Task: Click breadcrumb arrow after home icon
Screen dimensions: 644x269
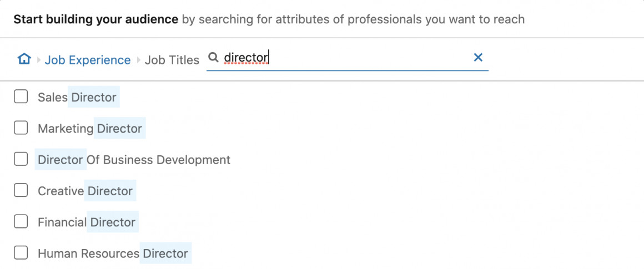Action: pos(39,60)
